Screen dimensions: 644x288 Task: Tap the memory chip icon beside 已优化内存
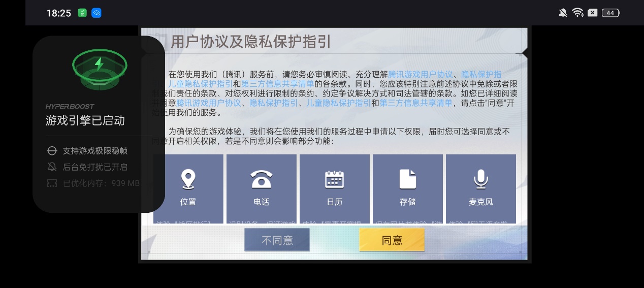[x=52, y=183]
